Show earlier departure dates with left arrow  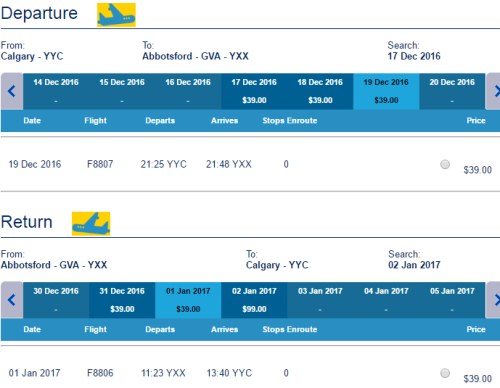[12, 91]
